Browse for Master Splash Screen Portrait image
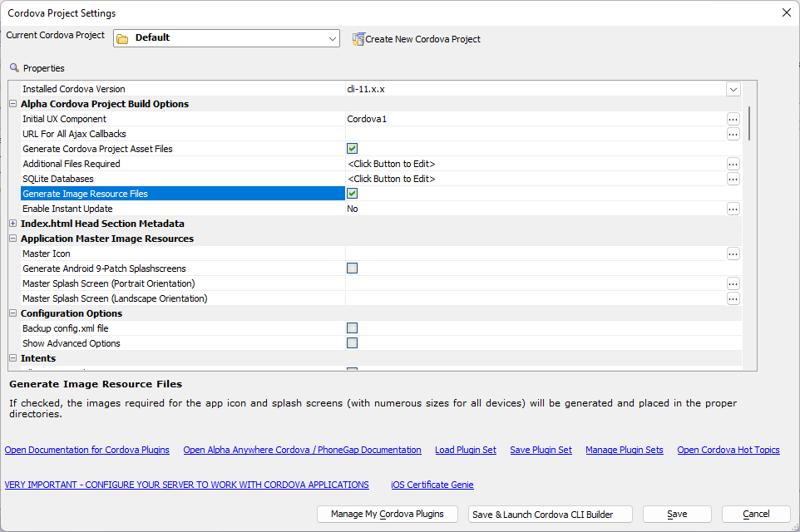Screen dimensions: 800x532 pos(733,284)
